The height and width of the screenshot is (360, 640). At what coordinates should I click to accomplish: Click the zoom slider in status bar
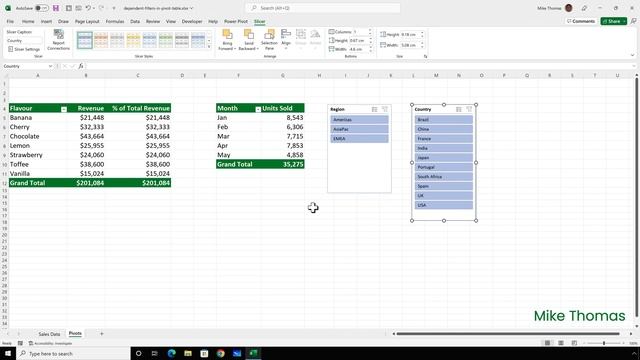pos(604,343)
